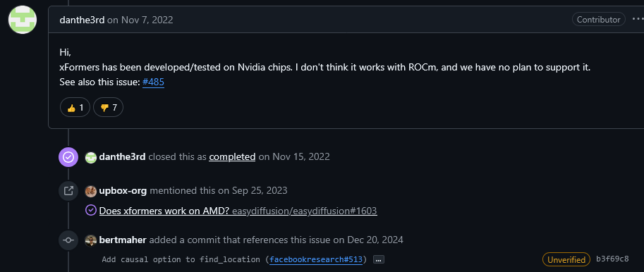Click the 'on Nov 7, 2022' comment timestamp
644x272 pixels.
140,20
